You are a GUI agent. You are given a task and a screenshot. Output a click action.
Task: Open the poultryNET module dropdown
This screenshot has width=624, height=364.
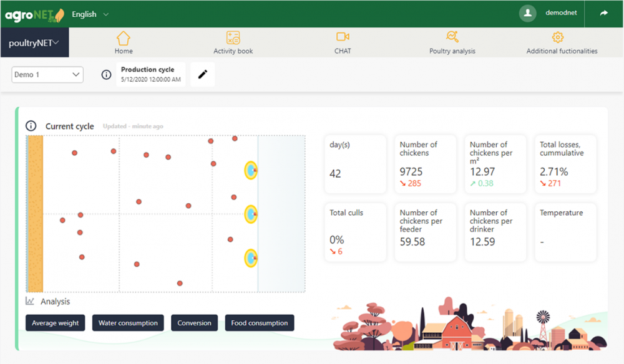pyautogui.click(x=34, y=43)
